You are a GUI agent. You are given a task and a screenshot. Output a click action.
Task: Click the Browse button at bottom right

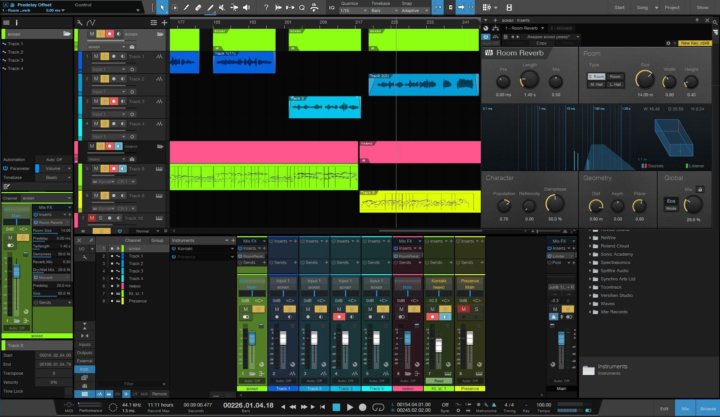coord(706,408)
